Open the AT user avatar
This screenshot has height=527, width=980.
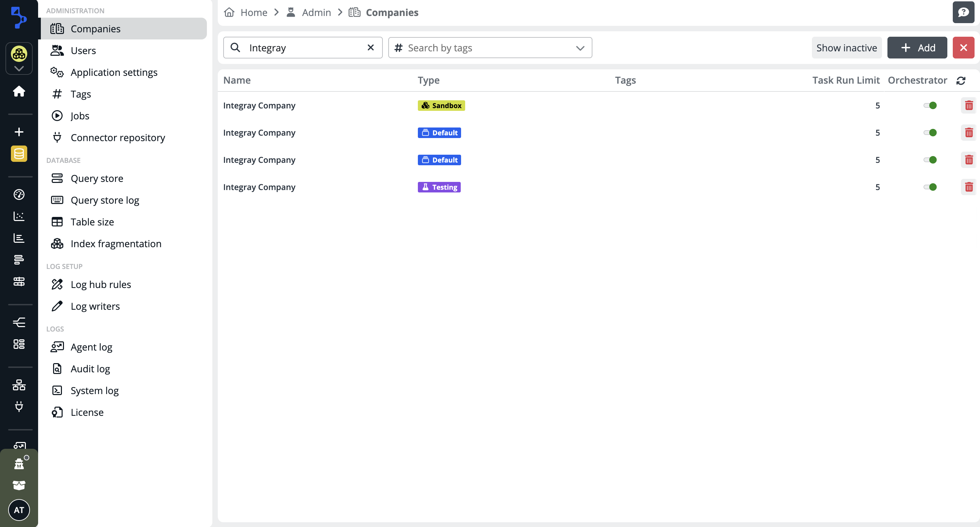click(19, 510)
